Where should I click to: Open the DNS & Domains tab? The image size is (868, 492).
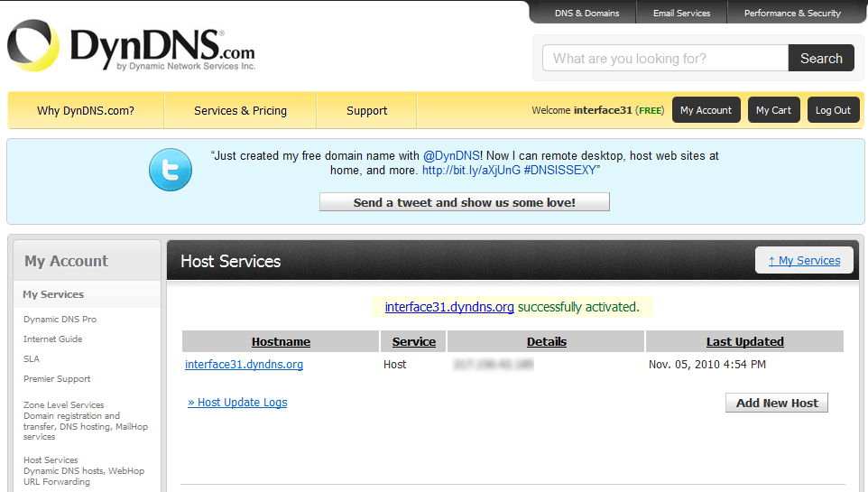(586, 14)
